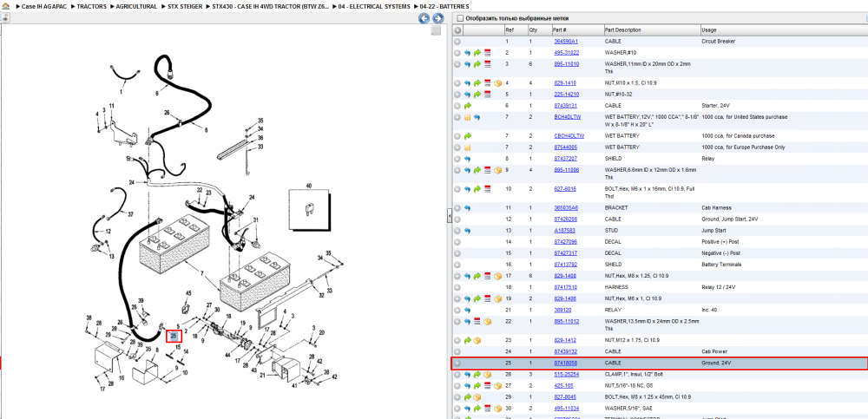868x419 pixels.
Task: Open part number link BCH4DLTW
Action: tap(568, 117)
